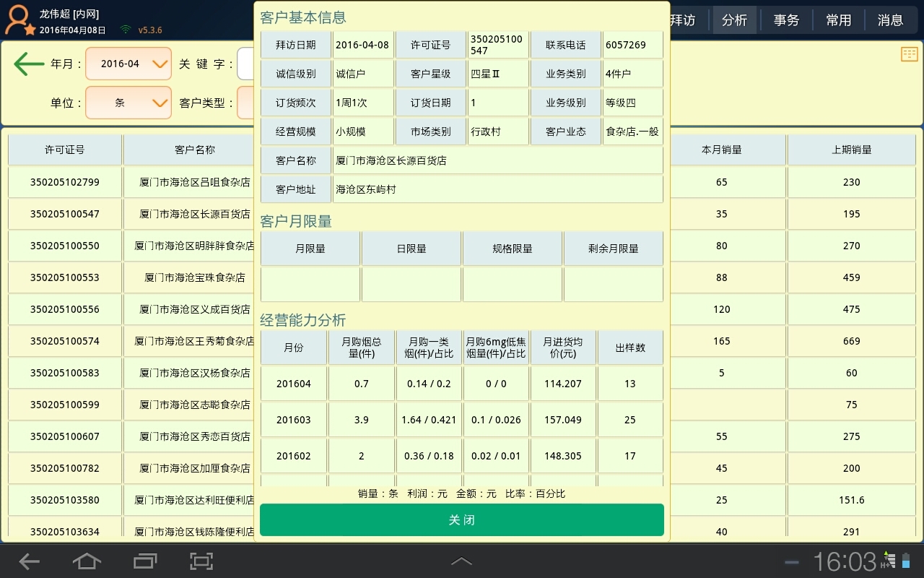Screen dimensions: 924x578
Task: Open the 年月 2016-04 dropdown
Action: pyautogui.click(x=128, y=64)
